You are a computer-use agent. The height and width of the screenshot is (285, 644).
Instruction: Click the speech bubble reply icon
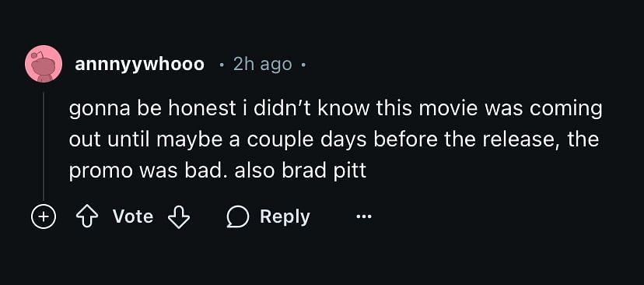pos(238,217)
